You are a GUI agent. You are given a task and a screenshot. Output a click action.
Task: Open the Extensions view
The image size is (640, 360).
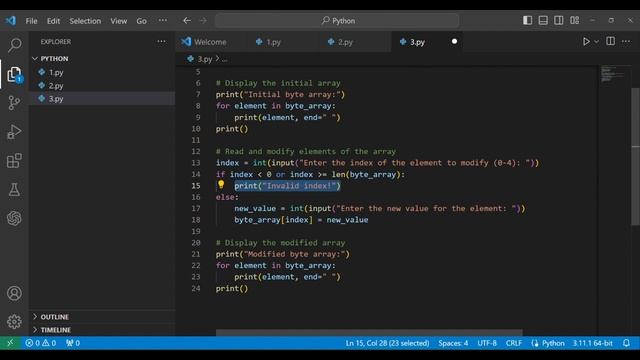(x=14, y=161)
